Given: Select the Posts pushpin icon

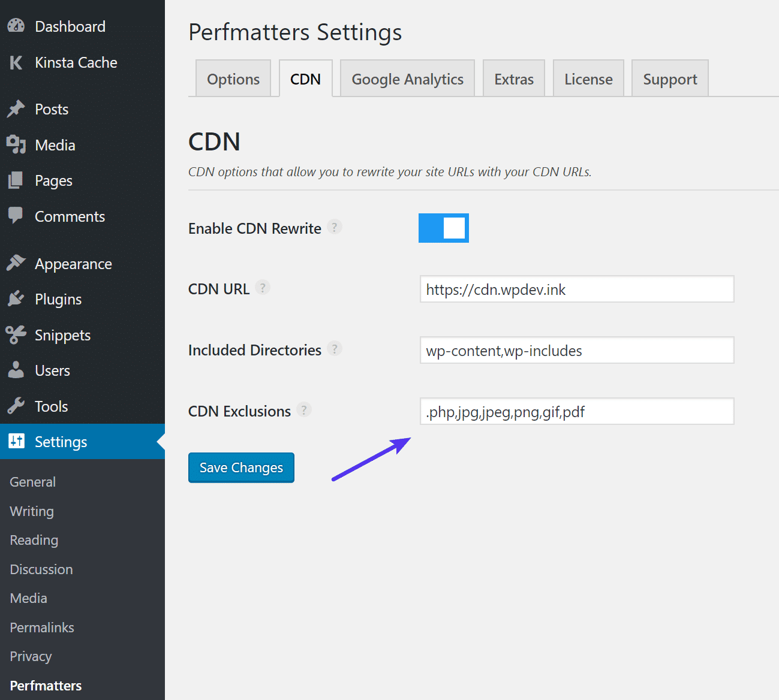Looking at the screenshot, I should [x=16, y=109].
